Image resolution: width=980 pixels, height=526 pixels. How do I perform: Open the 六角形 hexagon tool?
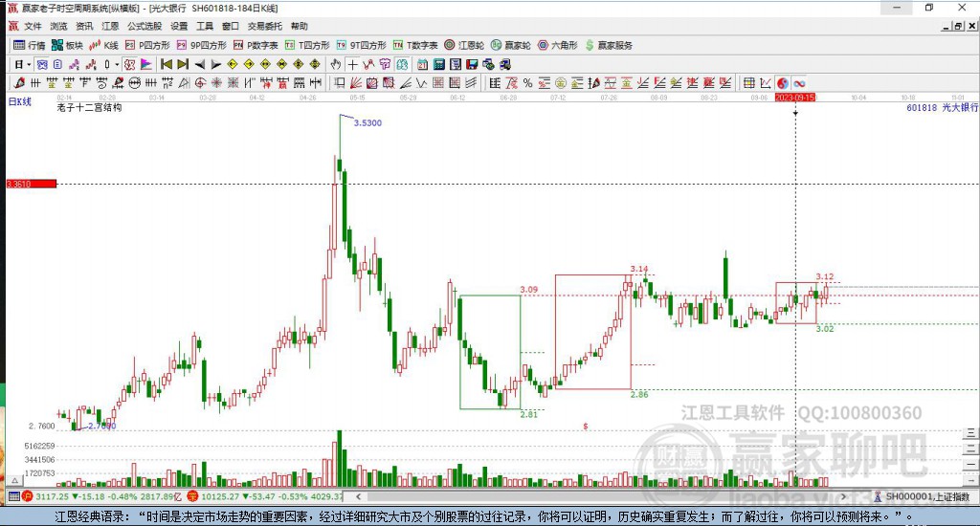tap(558, 45)
